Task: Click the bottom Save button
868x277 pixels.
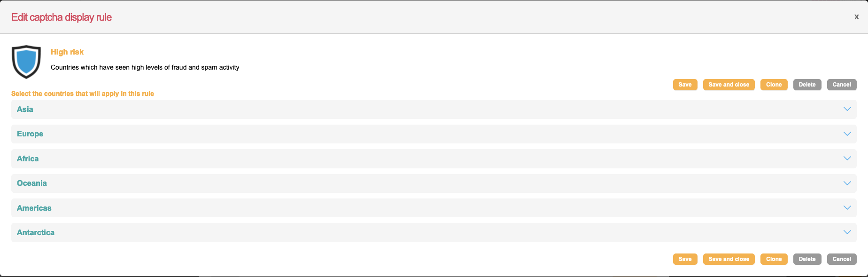Action: (685, 259)
